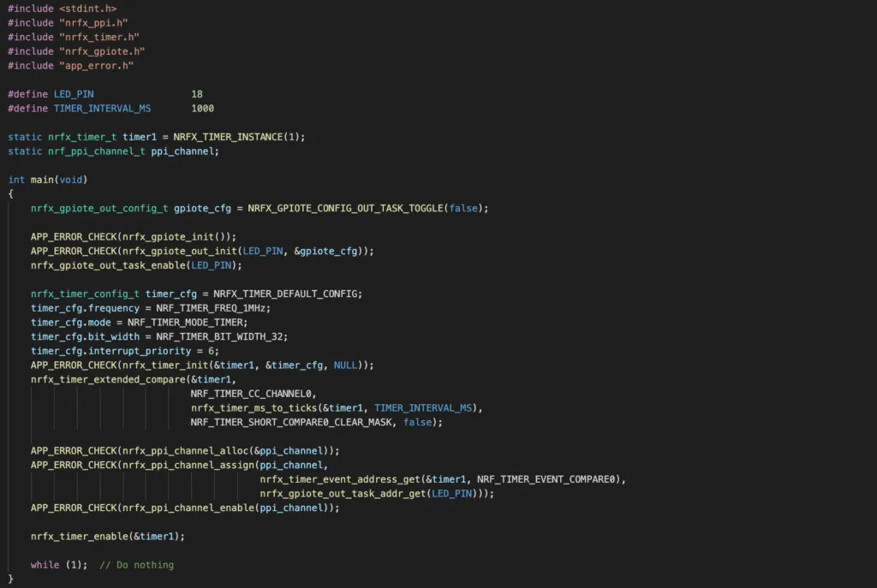Viewport: 877px width, 588px height.
Task: Click NRFX_TIMER_DEFAULT_CONFIG in the timer config line
Action: tap(287, 294)
